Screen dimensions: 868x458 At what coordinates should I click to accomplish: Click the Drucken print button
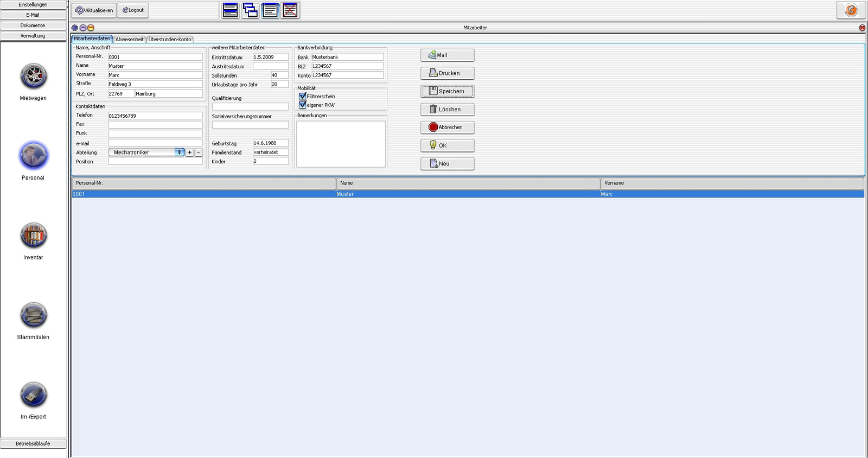tap(448, 73)
